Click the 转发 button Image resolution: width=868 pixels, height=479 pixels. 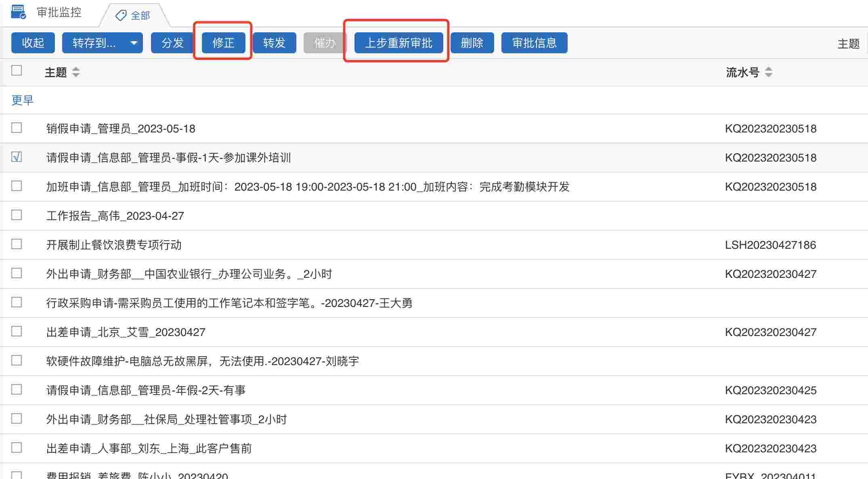pos(274,43)
